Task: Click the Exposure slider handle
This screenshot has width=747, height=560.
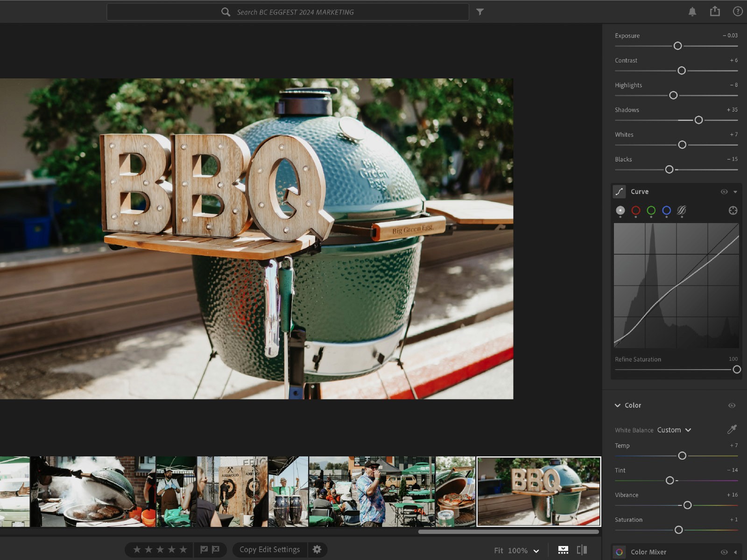Action: tap(678, 46)
